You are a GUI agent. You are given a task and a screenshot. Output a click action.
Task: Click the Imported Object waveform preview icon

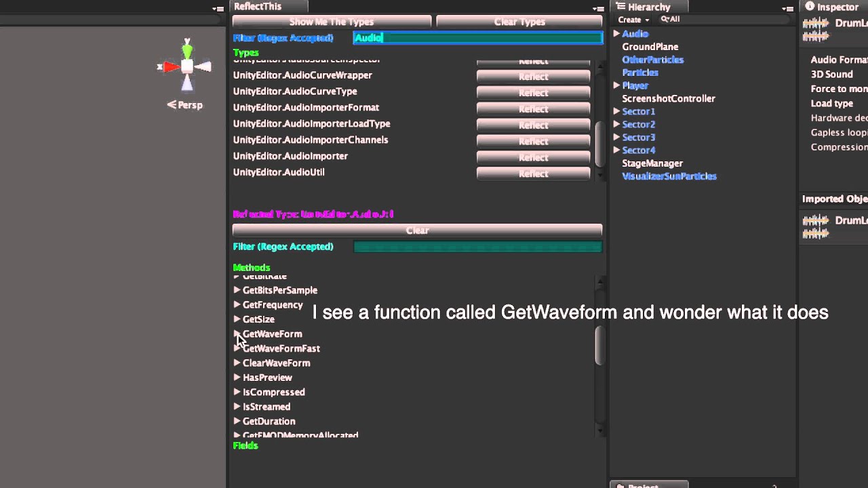coord(815,227)
